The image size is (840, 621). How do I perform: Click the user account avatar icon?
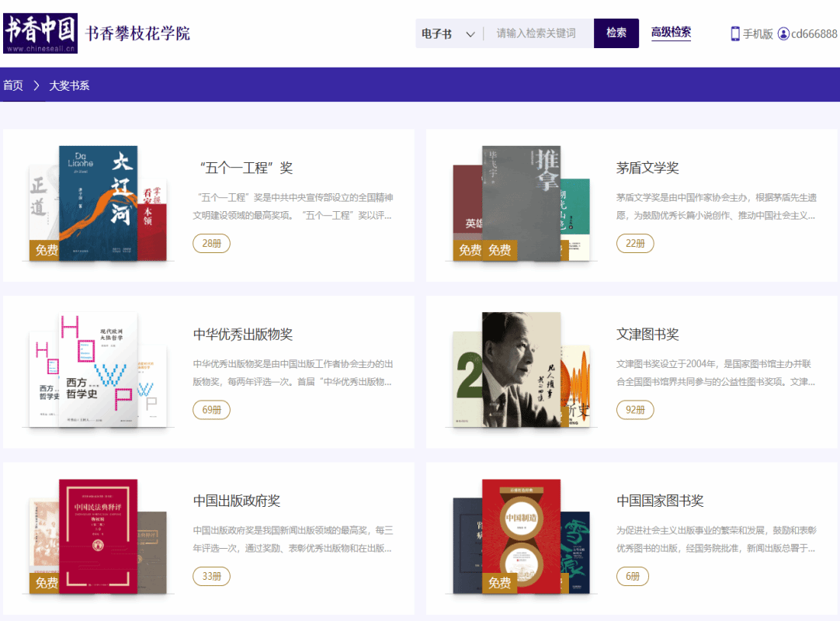coord(783,33)
